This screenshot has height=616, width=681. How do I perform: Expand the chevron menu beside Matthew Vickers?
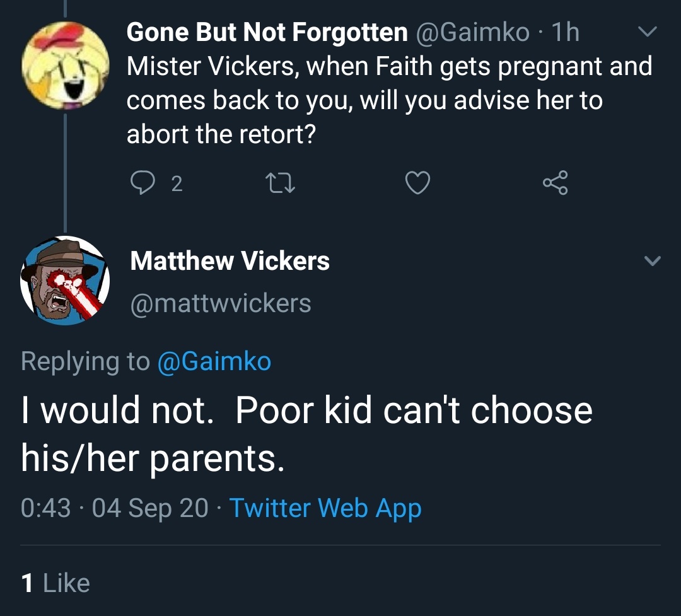pyautogui.click(x=653, y=260)
